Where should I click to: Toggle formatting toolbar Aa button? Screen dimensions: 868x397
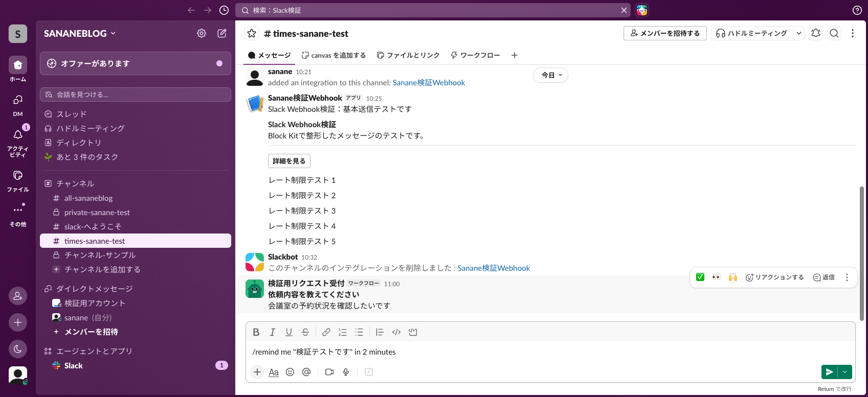point(274,372)
